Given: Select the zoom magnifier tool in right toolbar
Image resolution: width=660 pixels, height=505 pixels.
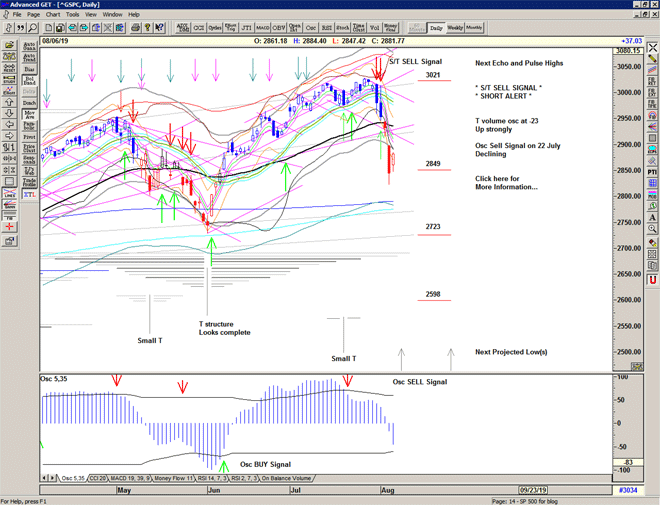Looking at the screenshot, I should (x=652, y=229).
